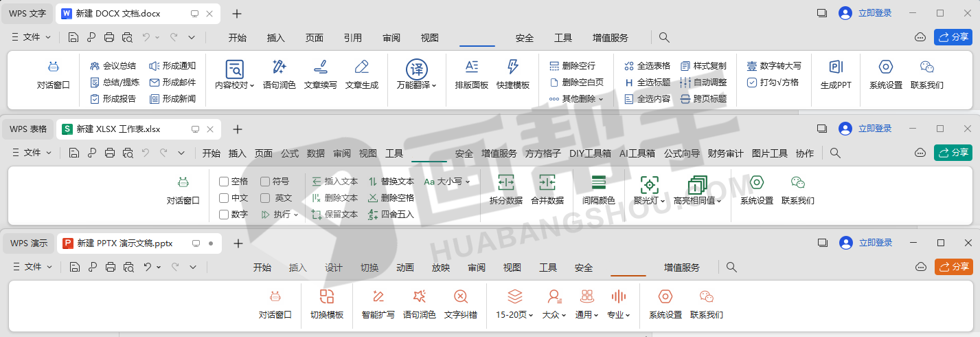Click 四舍五入 in the WPS 表格 ribbon

tap(391, 215)
